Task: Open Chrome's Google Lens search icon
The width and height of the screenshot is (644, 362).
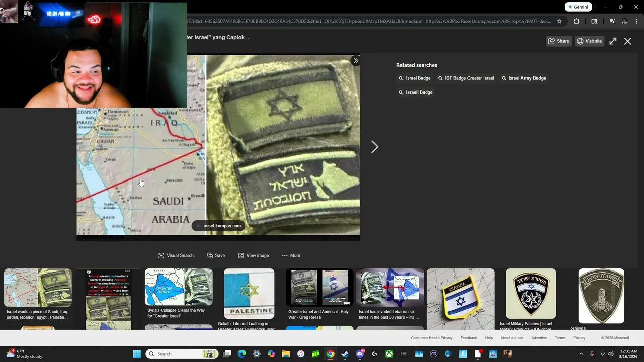Action: [x=594, y=21]
